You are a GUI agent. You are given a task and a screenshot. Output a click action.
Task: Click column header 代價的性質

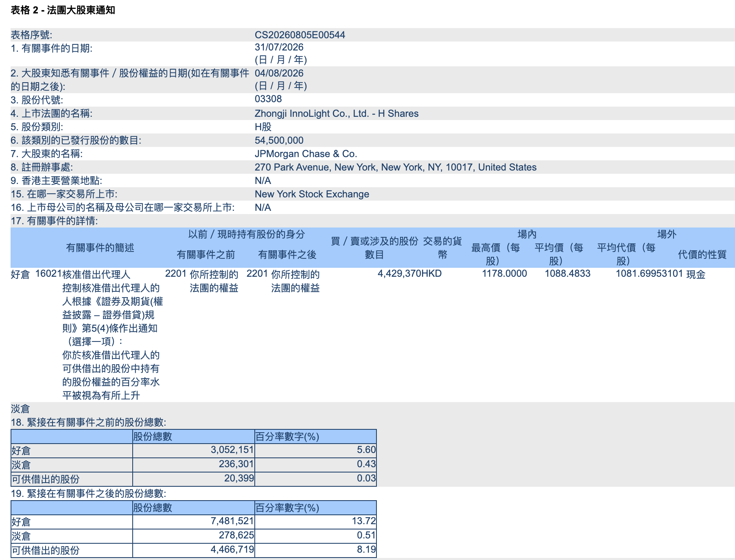coord(702,255)
